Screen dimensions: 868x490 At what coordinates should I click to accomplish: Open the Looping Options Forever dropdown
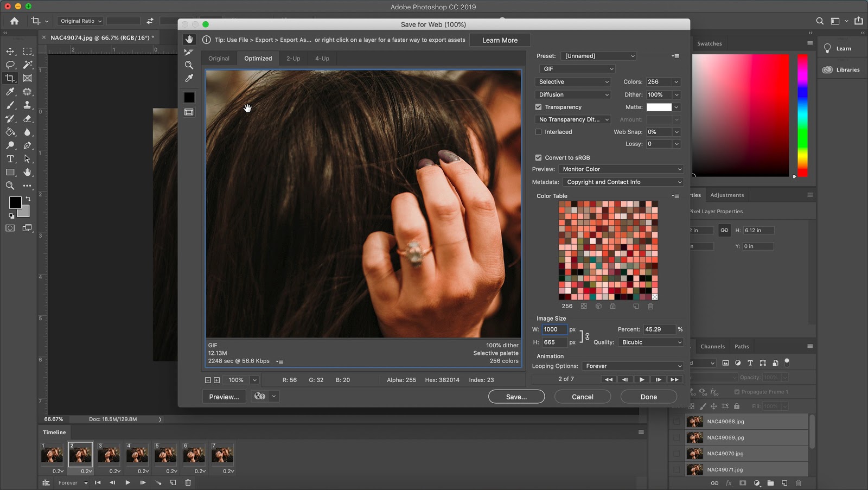coord(633,366)
